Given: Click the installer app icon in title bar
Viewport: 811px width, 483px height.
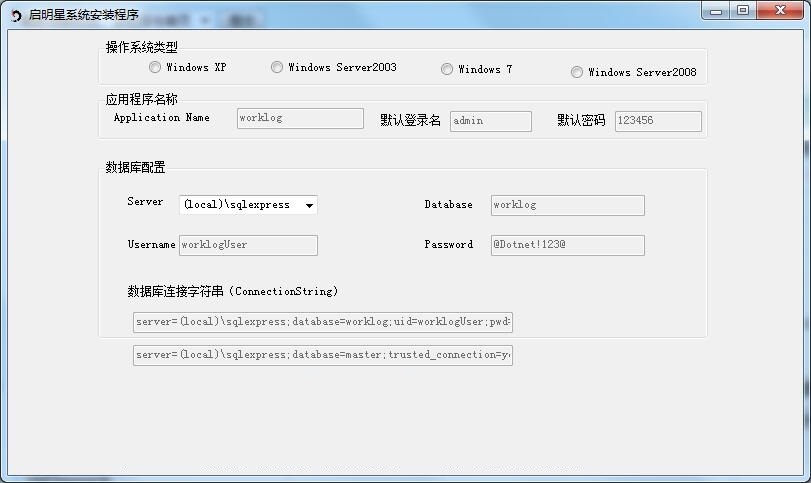Looking at the screenshot, I should (16, 16).
